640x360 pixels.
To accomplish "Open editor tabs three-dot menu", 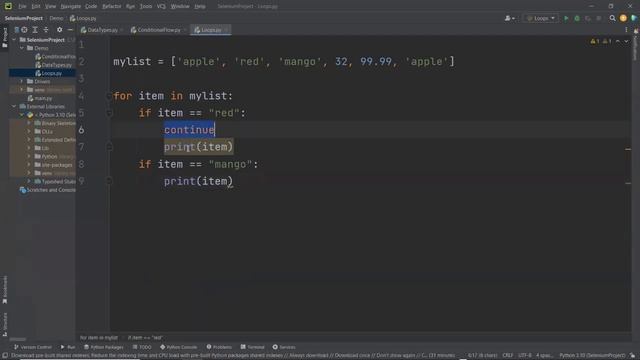I will pos(627,30).
